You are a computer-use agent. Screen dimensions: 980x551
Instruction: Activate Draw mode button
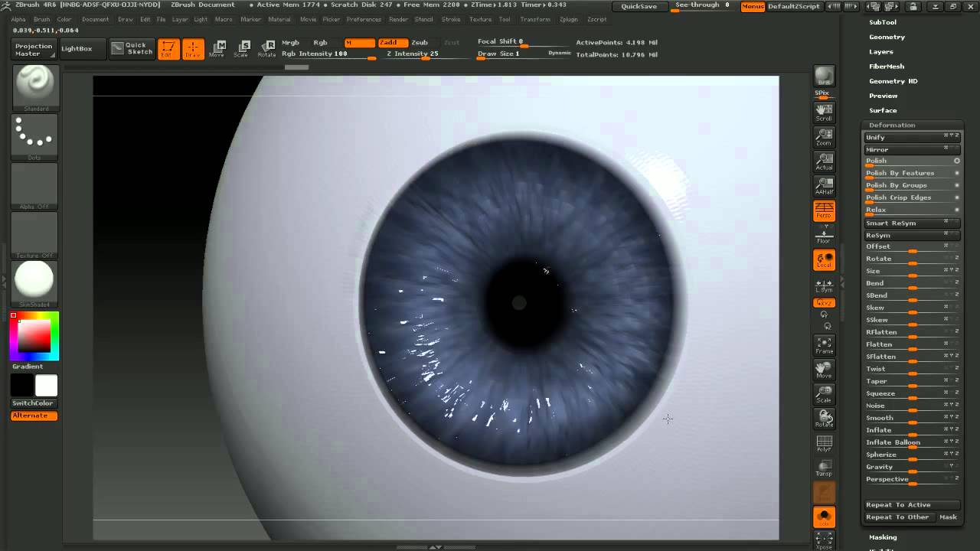point(193,49)
